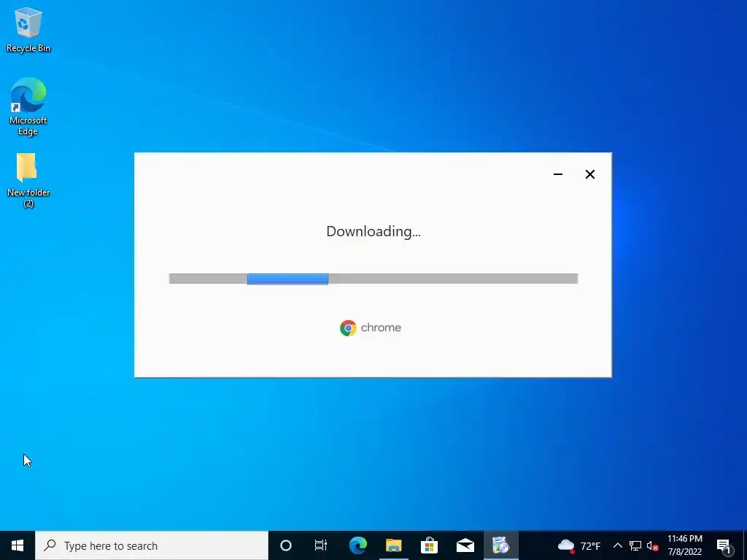The height and width of the screenshot is (560, 747).
Task: Select the Chrome installer taskbar icon
Action: pyautogui.click(x=500, y=545)
